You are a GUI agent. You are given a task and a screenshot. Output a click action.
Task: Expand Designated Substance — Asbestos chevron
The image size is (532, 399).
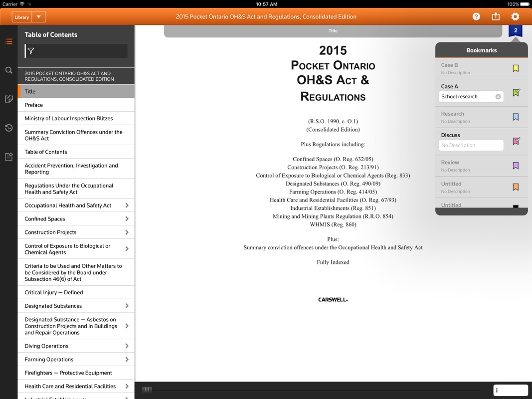coord(127,326)
